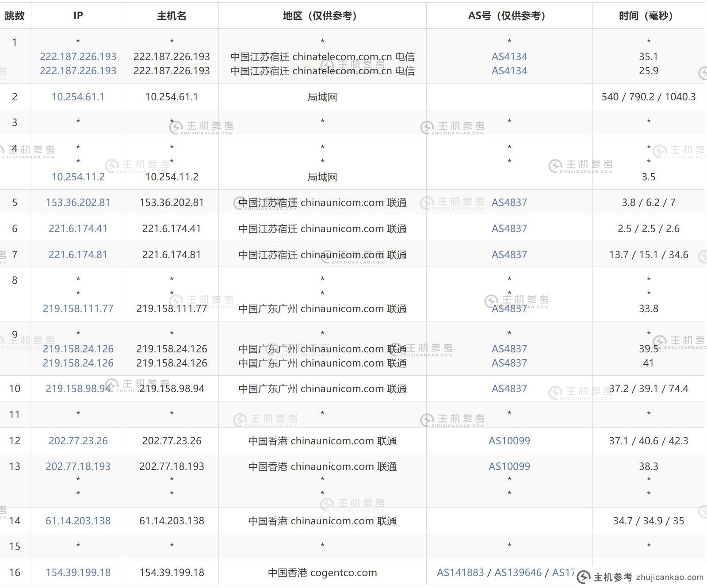Viewport: 707px width, 588px height.
Task: Open IP link 154.39.199.18
Action: click(x=78, y=573)
